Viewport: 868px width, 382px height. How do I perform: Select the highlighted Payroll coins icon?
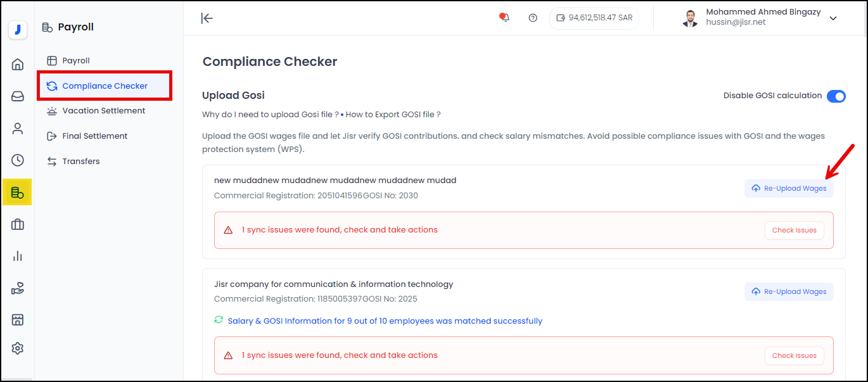click(x=17, y=191)
